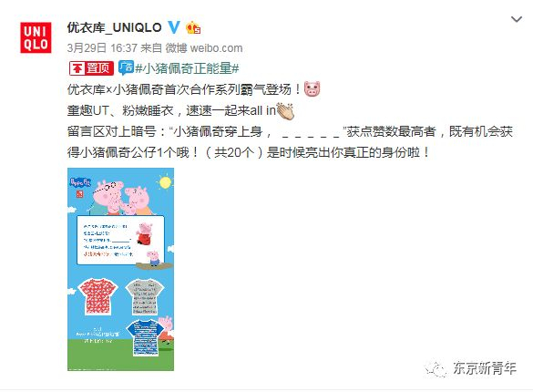This screenshot has width=533, height=392.
Task: Click the clapping hands emoji
Action: [285, 111]
